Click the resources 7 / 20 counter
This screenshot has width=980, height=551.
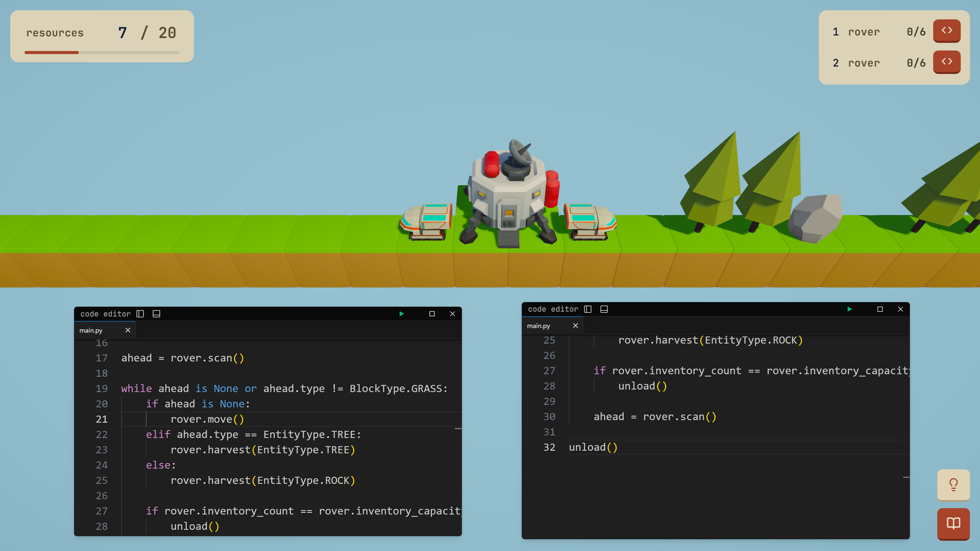(x=147, y=33)
